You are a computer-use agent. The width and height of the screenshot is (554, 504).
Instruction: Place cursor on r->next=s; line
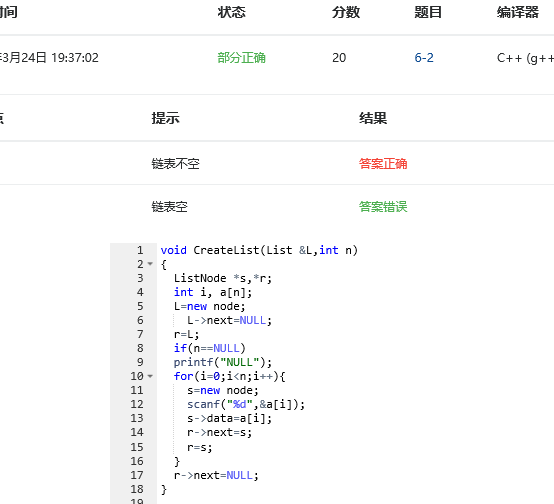coord(219,432)
